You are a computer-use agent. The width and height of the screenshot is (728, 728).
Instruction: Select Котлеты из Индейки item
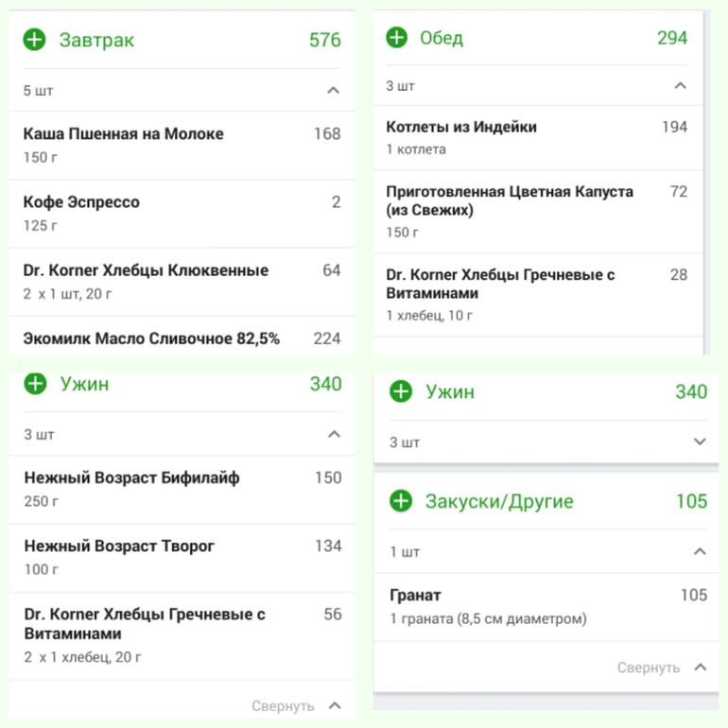[538, 138]
